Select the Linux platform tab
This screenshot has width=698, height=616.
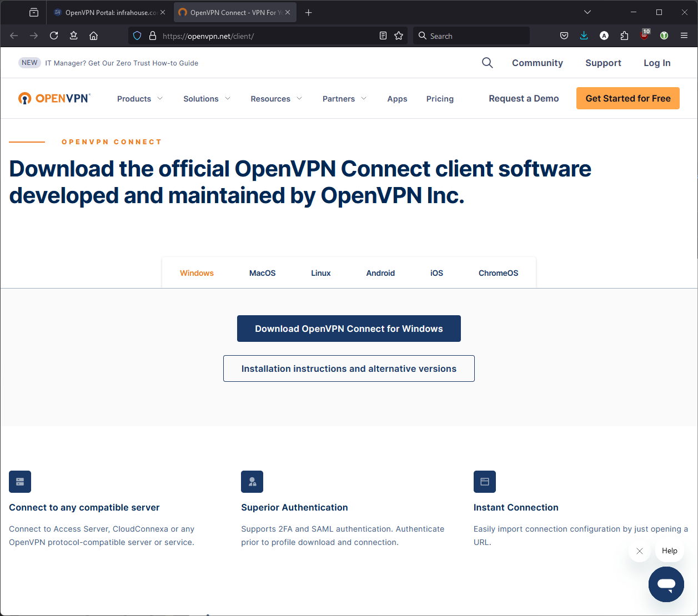pyautogui.click(x=321, y=273)
